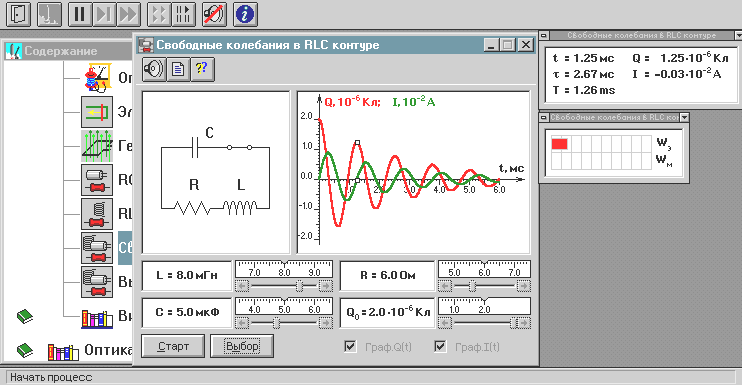The width and height of the screenshot is (742, 385).
Task: Click the system menu box of the energy panel
Action: point(544,117)
